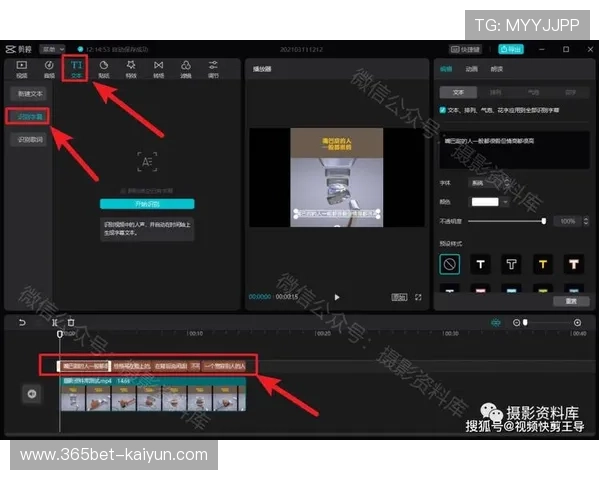Click the opacity slider handle
Screen dimensions: 600x480
click(x=544, y=221)
